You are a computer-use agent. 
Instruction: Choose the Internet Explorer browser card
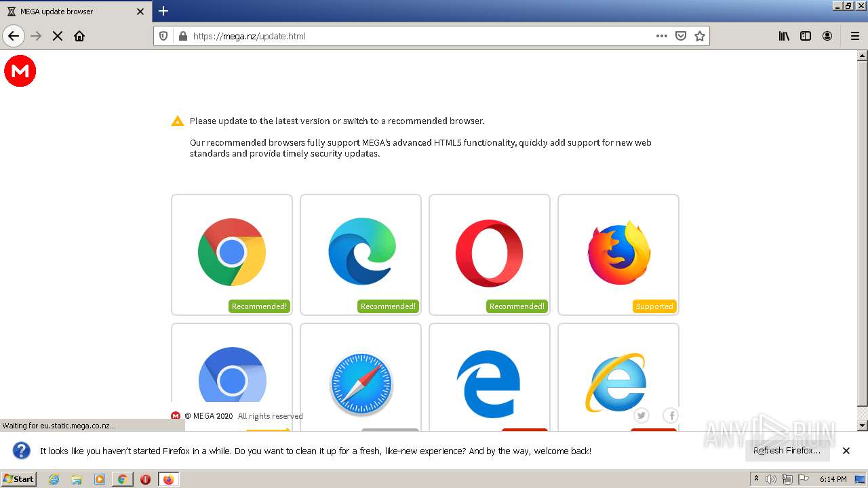pos(618,377)
